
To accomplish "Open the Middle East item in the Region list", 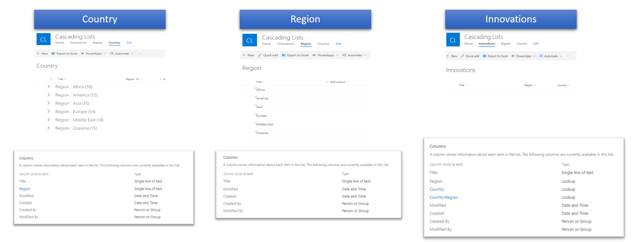I will click(265, 124).
